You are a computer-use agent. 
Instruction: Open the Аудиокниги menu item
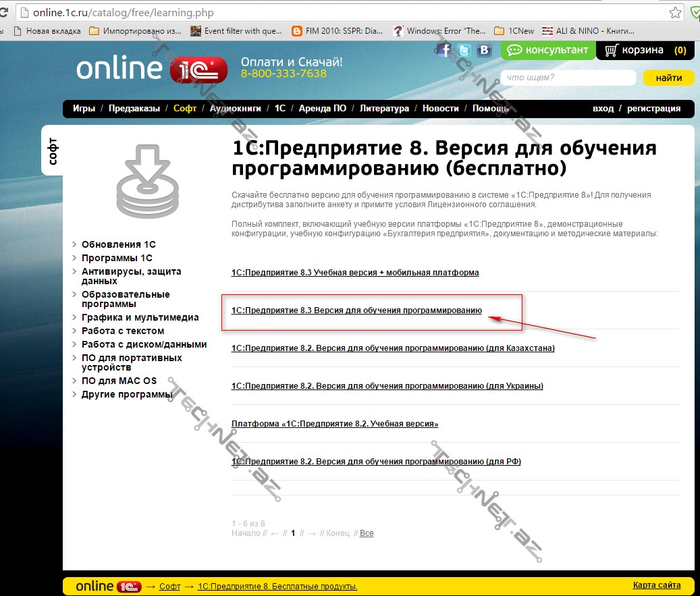235,108
